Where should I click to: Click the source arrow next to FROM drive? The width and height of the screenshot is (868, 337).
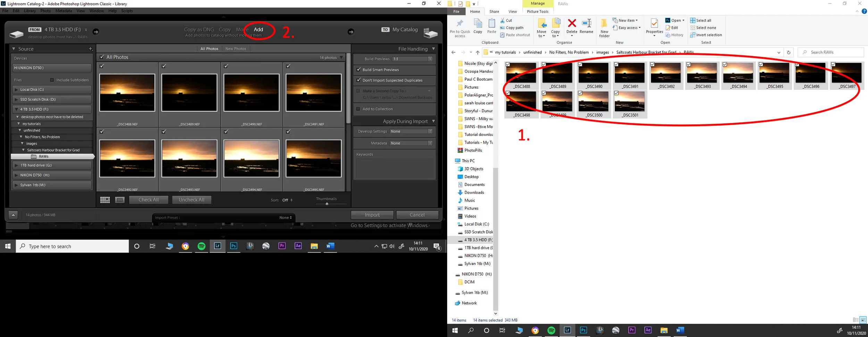tap(96, 32)
